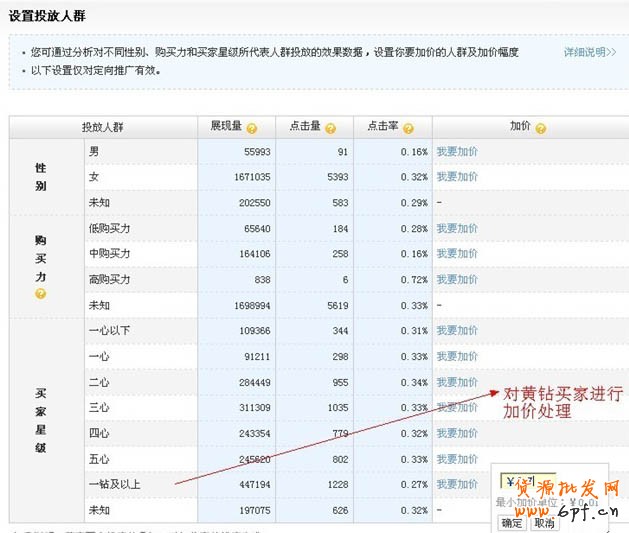Click help icon next to 点击量 header

click(331, 128)
